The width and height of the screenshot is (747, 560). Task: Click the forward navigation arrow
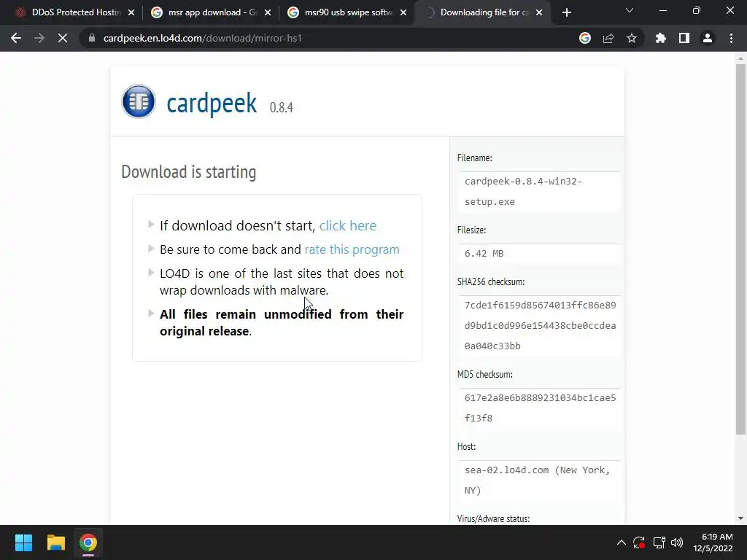[x=39, y=38]
